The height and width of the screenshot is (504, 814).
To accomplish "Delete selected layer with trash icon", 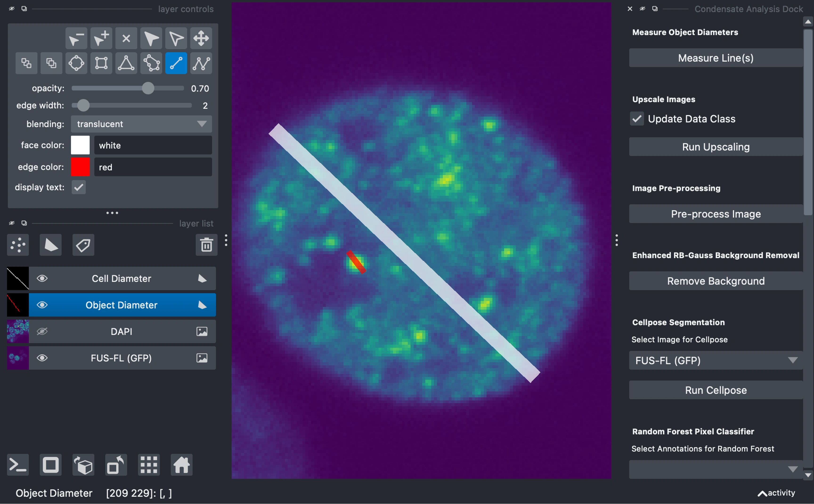I will (x=206, y=245).
